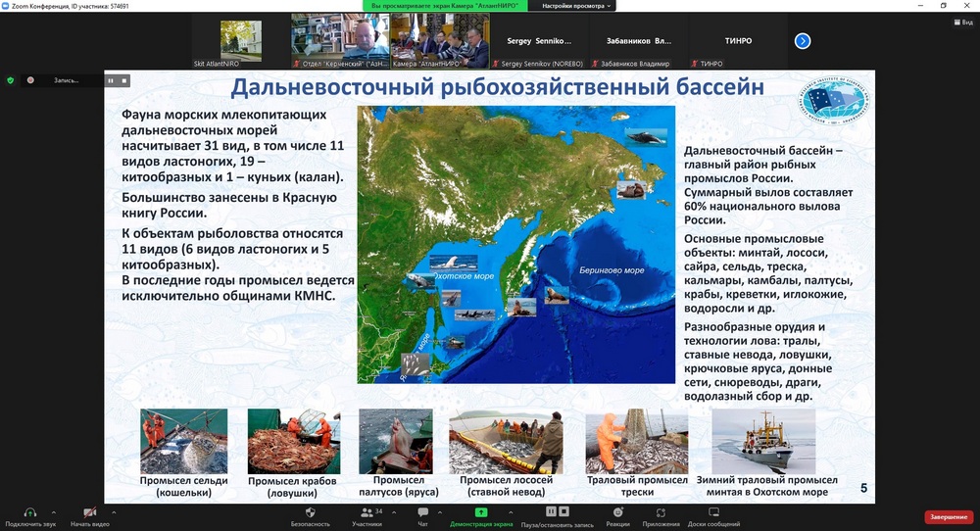Click the Зимний траловый промысел минтая photo
Image resolution: width=980 pixels, height=531 pixels.
click(x=763, y=441)
